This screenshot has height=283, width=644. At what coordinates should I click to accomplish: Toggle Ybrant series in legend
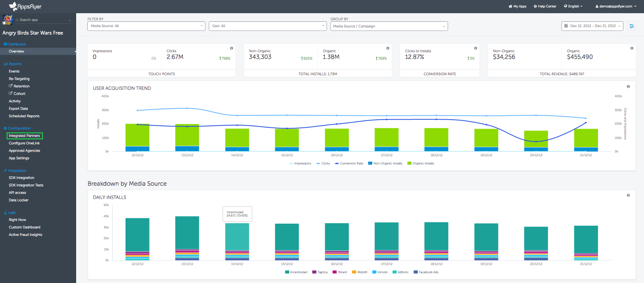[x=340, y=272]
